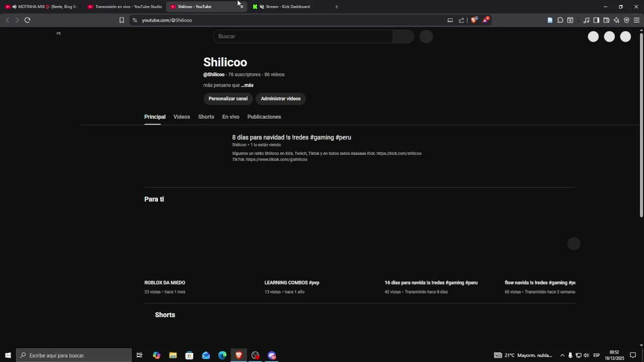Open Brave Rewards triangle icon
The image size is (644, 362).
coord(486,20)
